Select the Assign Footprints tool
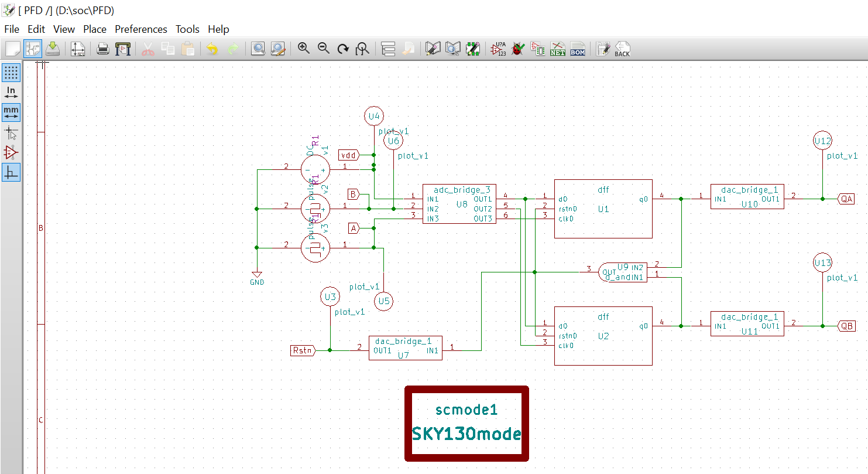Image resolution: width=868 pixels, height=474 pixels. pos(538,49)
